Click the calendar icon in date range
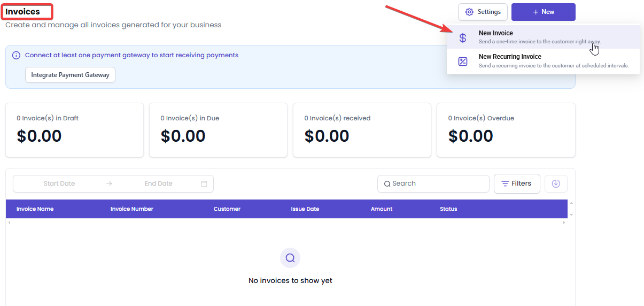 pos(204,183)
